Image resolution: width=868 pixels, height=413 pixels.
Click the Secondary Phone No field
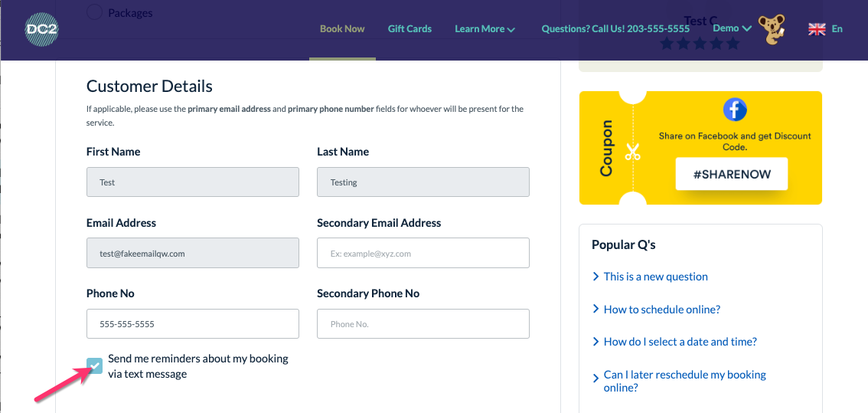pyautogui.click(x=423, y=324)
